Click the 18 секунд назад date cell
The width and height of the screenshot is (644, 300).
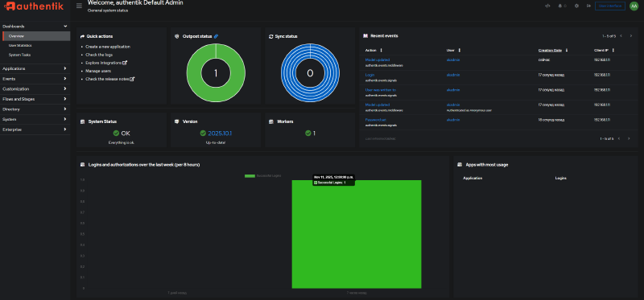click(551, 120)
